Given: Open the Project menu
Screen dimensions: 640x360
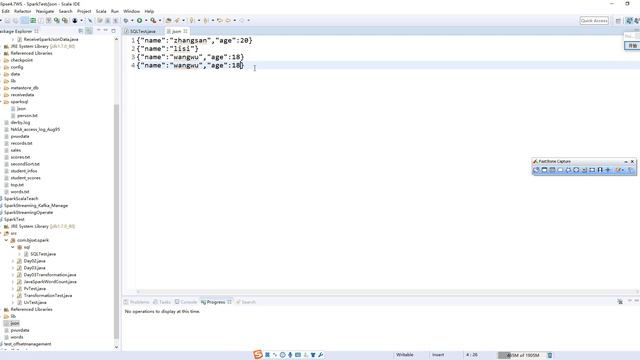Looking at the screenshot, I should pyautogui.click(x=84, y=11).
